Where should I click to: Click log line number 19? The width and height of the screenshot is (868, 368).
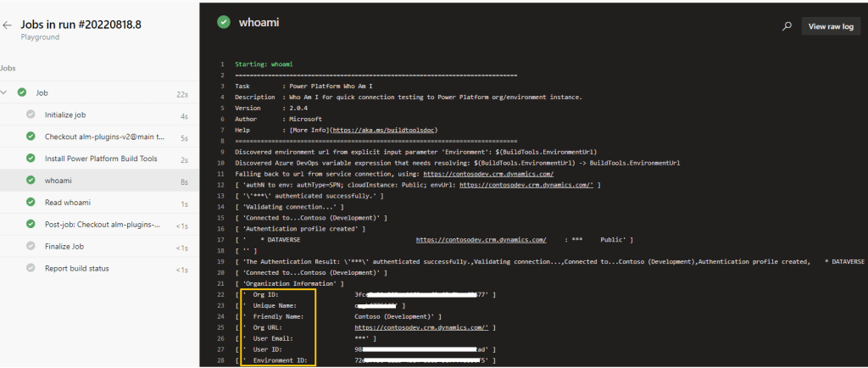point(220,261)
